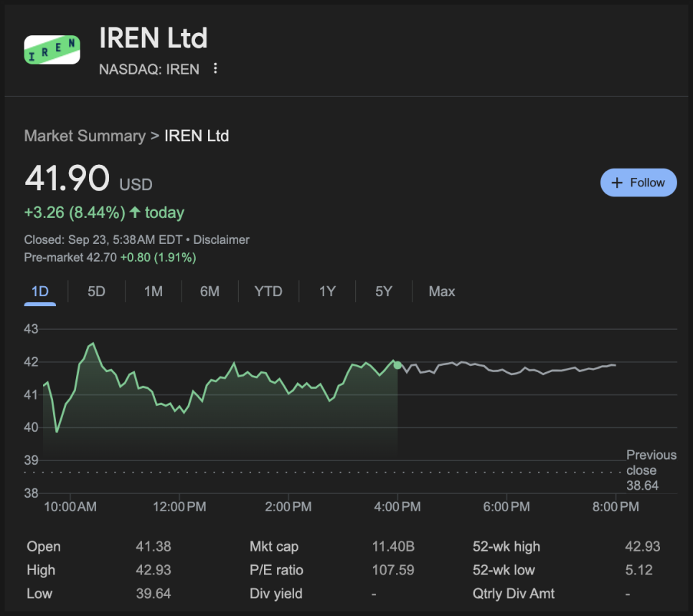
Task: Click the Low value 39.64
Action: click(154, 594)
